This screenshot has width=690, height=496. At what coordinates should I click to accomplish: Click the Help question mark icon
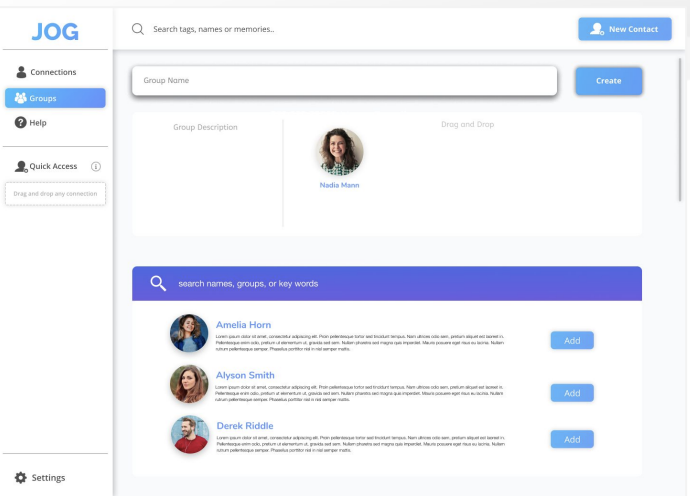(x=21, y=123)
